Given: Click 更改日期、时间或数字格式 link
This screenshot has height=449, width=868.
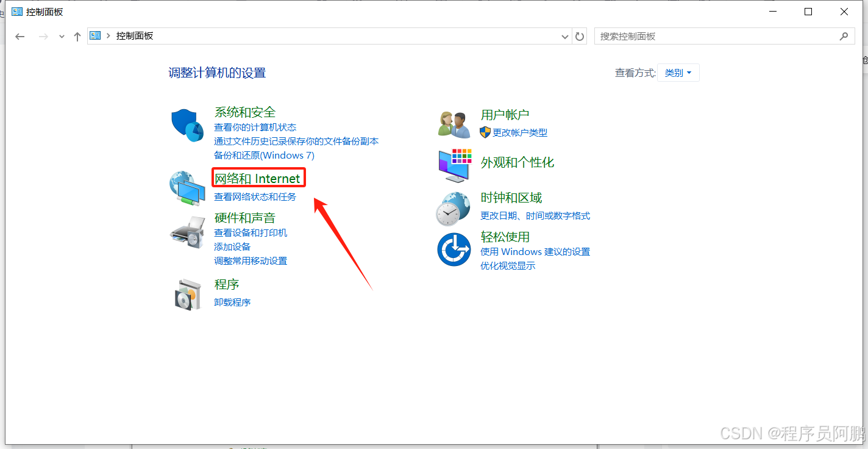Looking at the screenshot, I should [x=535, y=215].
